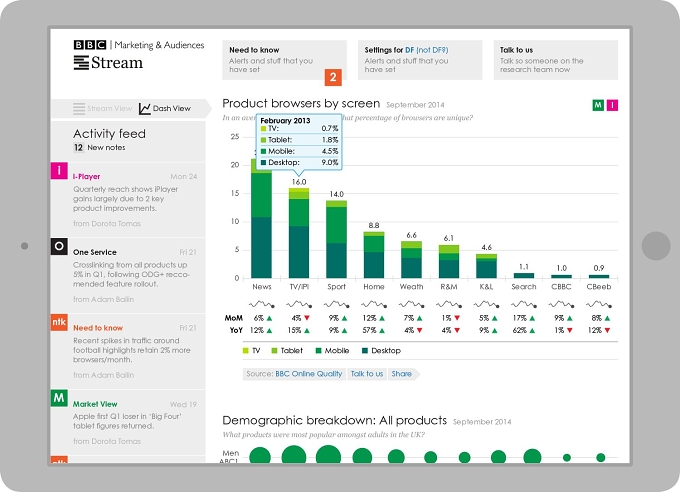This screenshot has height=492, width=680.
Task: Toggle the green M filter chip
Action: (598, 105)
